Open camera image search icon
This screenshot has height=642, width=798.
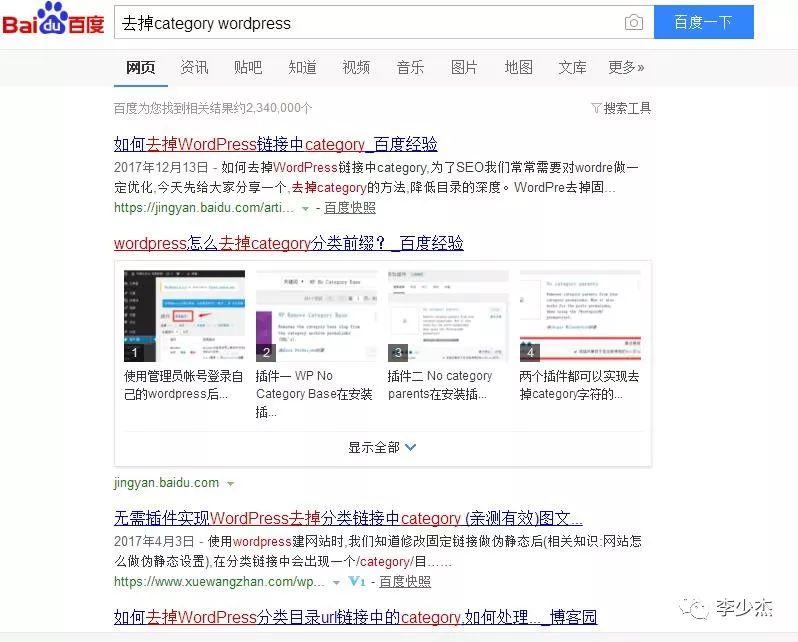point(634,23)
